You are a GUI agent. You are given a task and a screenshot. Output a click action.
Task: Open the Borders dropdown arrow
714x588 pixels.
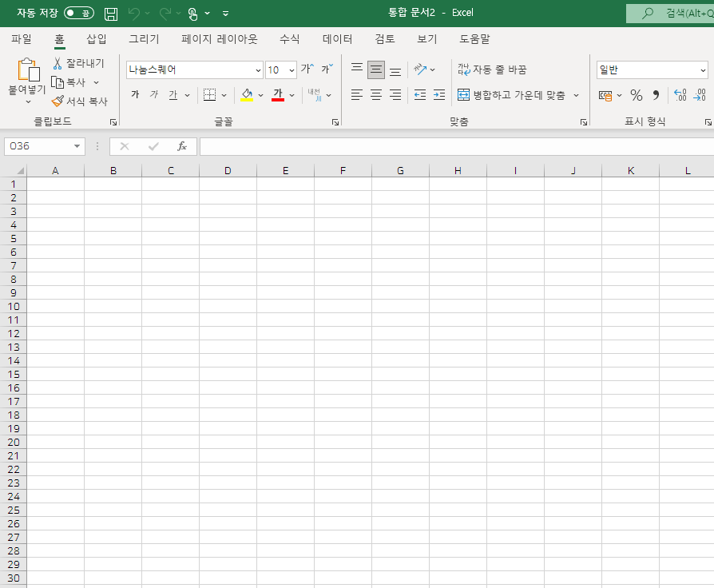(x=224, y=95)
